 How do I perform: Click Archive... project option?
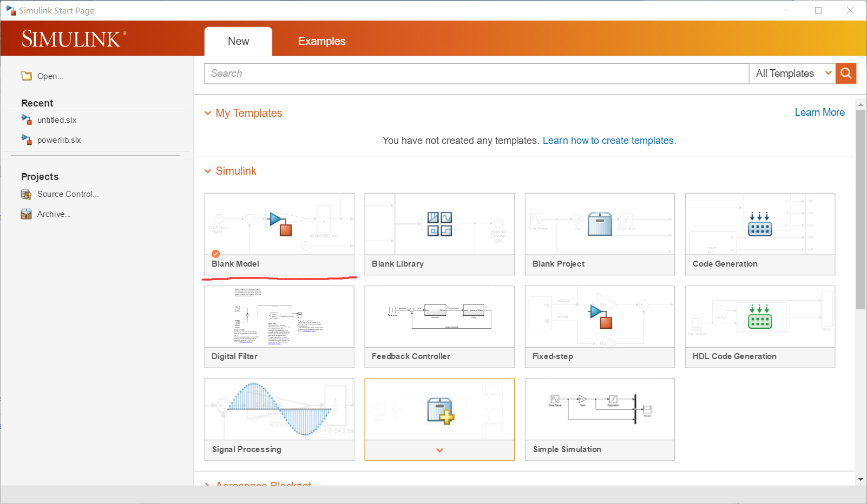click(54, 214)
